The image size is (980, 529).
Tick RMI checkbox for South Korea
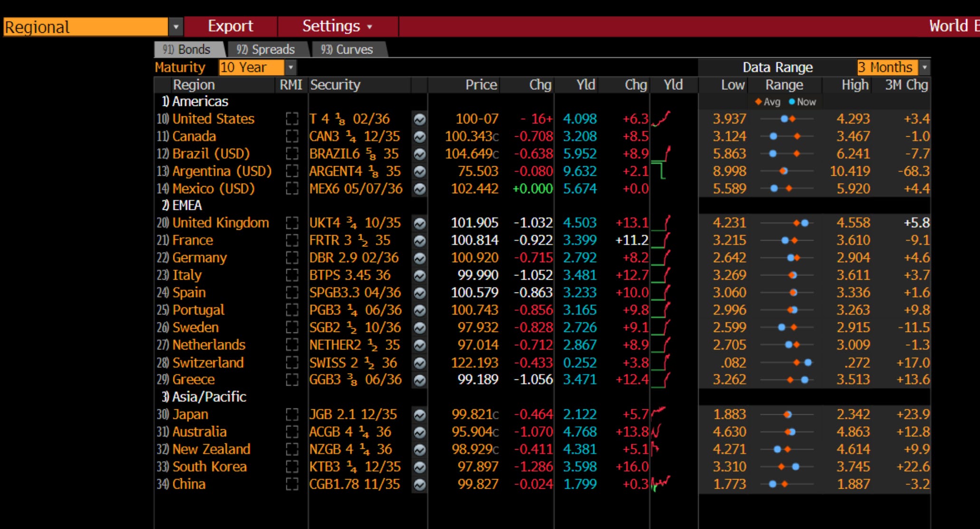292,467
